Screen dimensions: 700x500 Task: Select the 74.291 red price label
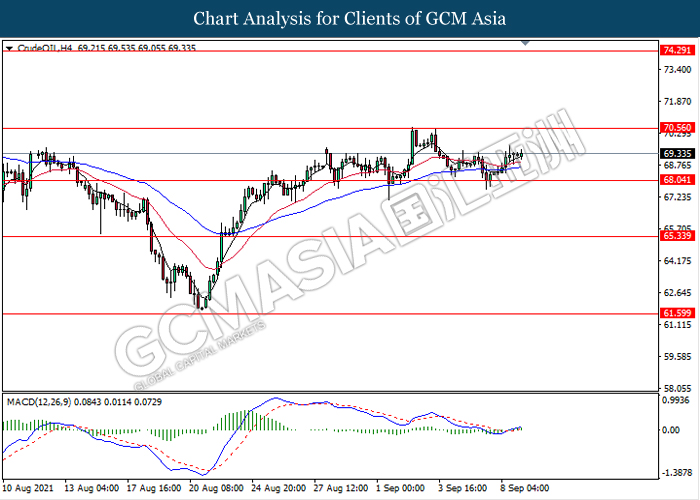[x=676, y=50]
